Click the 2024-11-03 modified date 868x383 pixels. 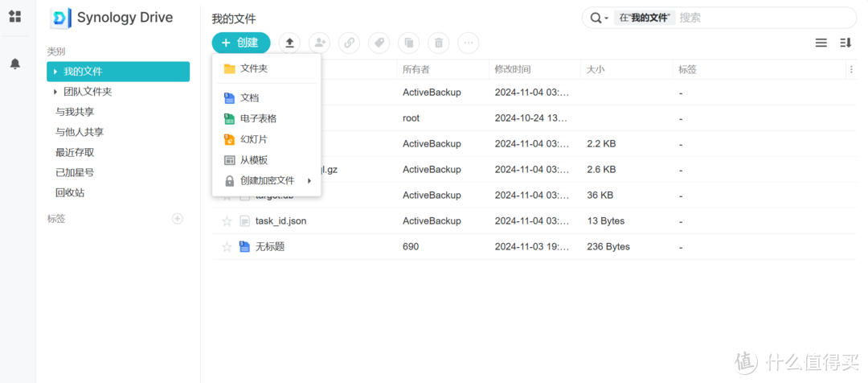pyautogui.click(x=532, y=247)
